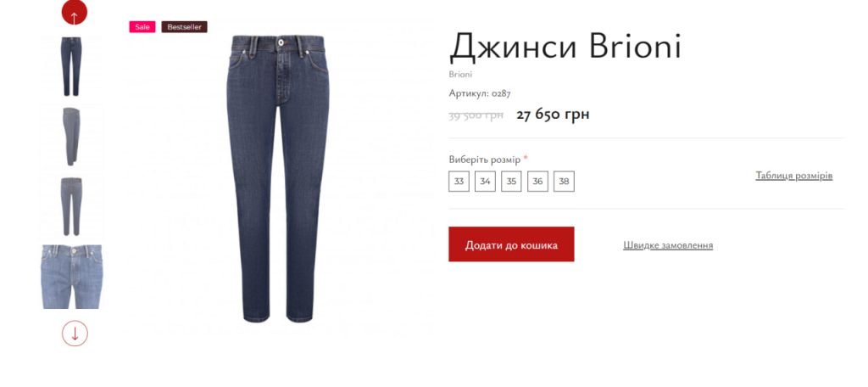The image size is (868, 387).
Task: Click the 27 650 грн sale price
Action: 553,115
